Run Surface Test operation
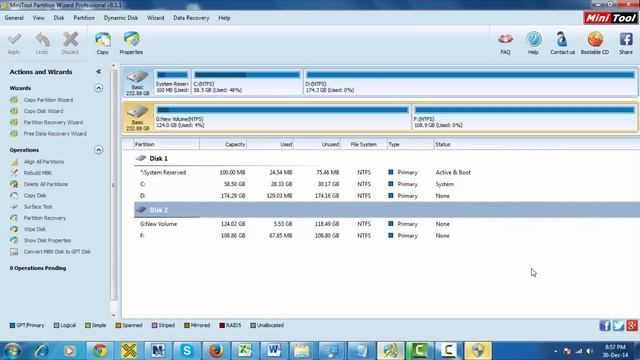This screenshot has width=640, height=360. [x=38, y=207]
